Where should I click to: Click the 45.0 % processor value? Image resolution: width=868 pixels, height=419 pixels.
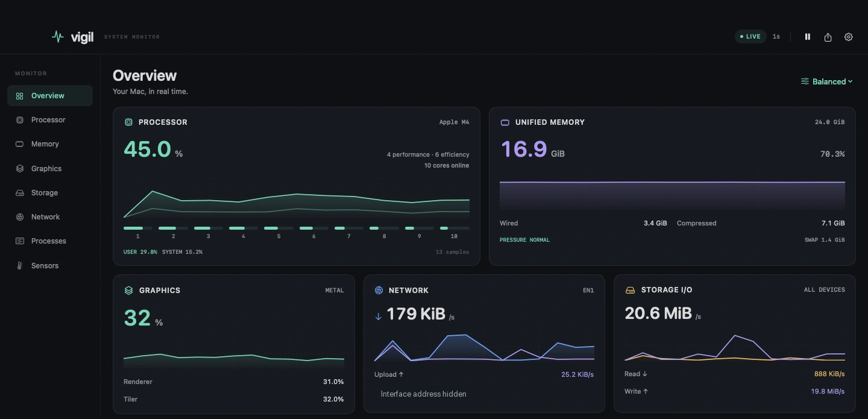click(x=153, y=149)
